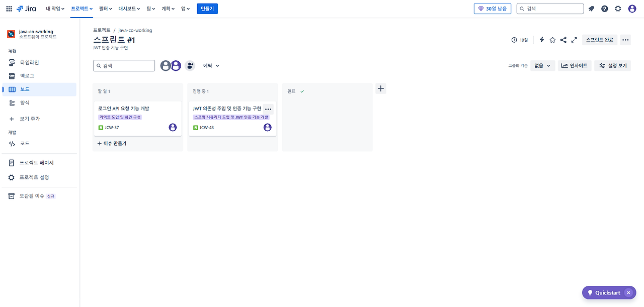Close the Quickstart widget
The height and width of the screenshot is (307, 644).
(x=628, y=292)
